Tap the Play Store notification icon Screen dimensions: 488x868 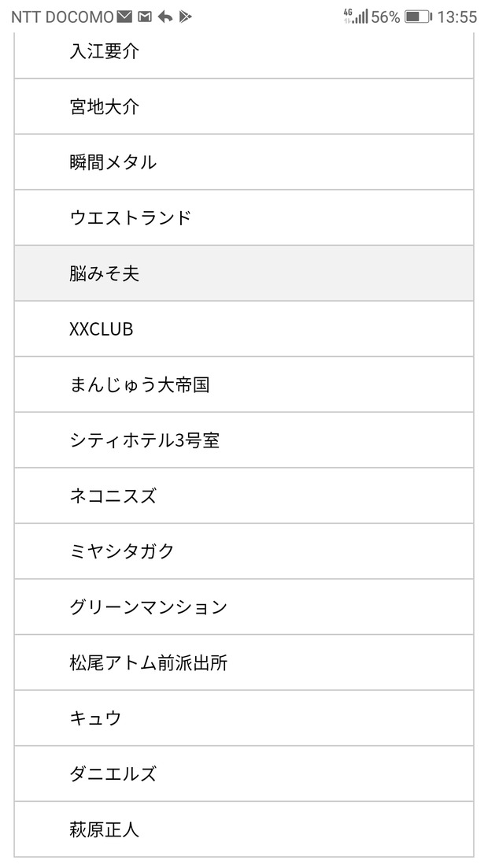tap(185, 17)
